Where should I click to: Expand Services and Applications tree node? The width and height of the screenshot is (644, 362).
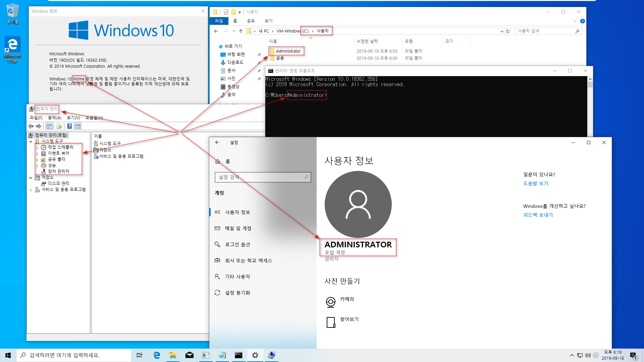point(31,190)
